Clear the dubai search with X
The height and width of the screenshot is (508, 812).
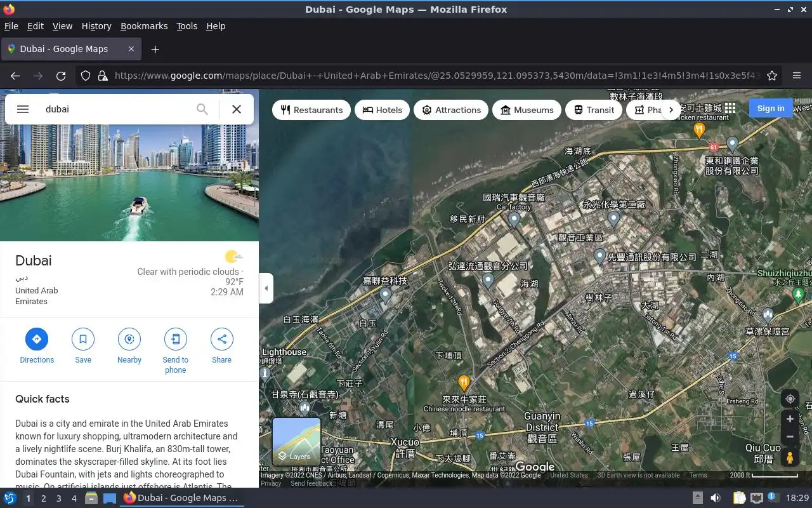click(x=237, y=109)
